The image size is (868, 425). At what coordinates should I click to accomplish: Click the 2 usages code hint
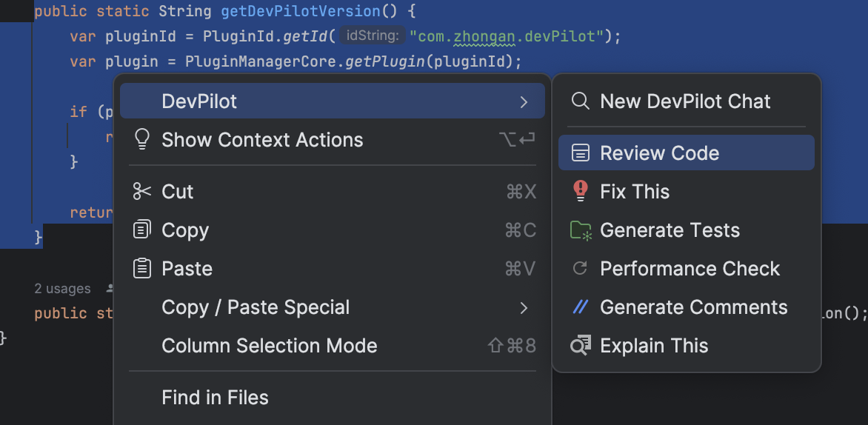[63, 289]
